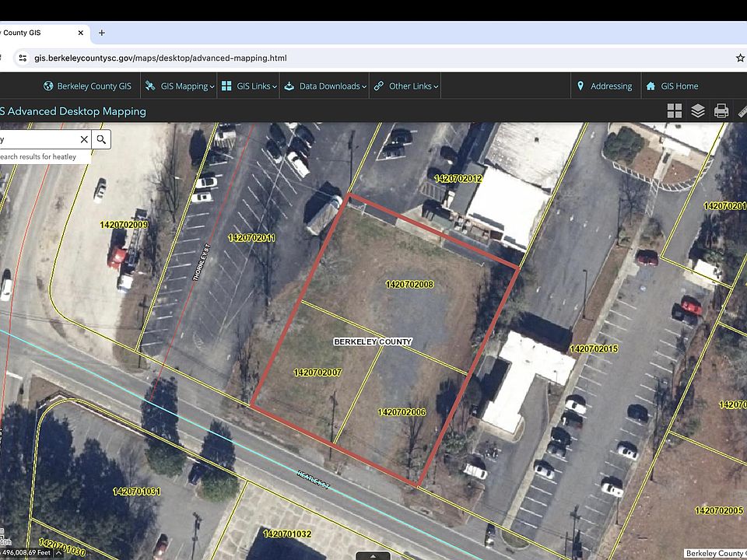Go to Berkeley County GIS link
Screen dimensions: 747x560
[x=87, y=86]
